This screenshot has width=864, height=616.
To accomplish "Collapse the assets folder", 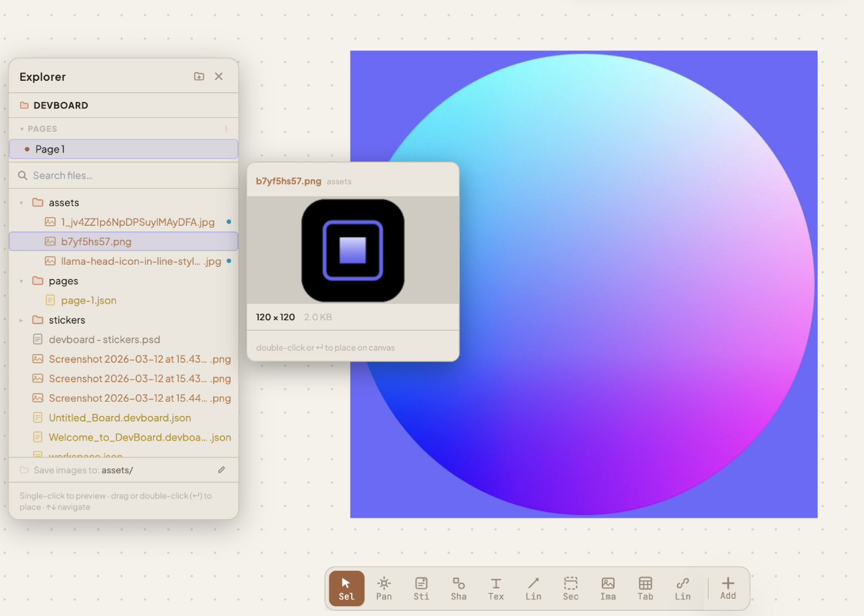I will coord(21,202).
